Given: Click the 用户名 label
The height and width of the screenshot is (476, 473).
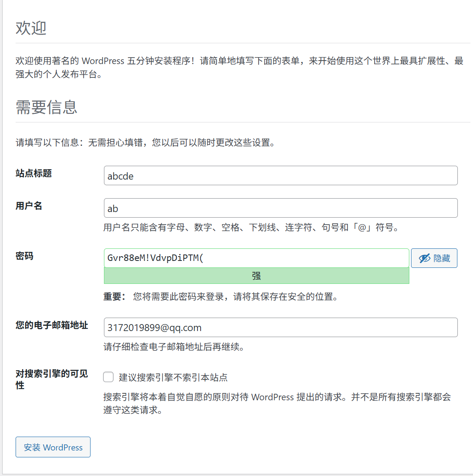Looking at the screenshot, I should point(29,206).
